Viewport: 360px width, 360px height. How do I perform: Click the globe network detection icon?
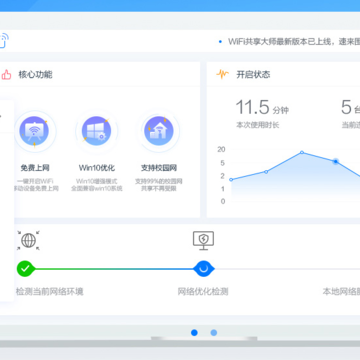pos(28,240)
